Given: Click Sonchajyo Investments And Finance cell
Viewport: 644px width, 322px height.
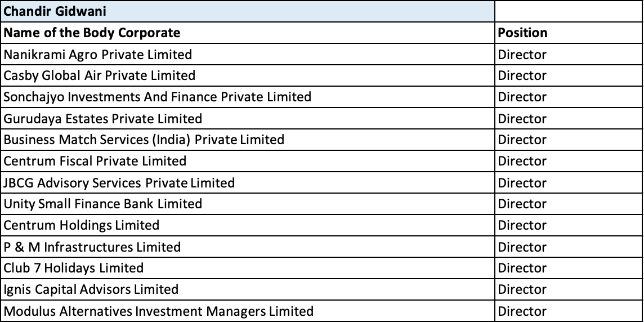Looking at the screenshot, I should 247,97.
